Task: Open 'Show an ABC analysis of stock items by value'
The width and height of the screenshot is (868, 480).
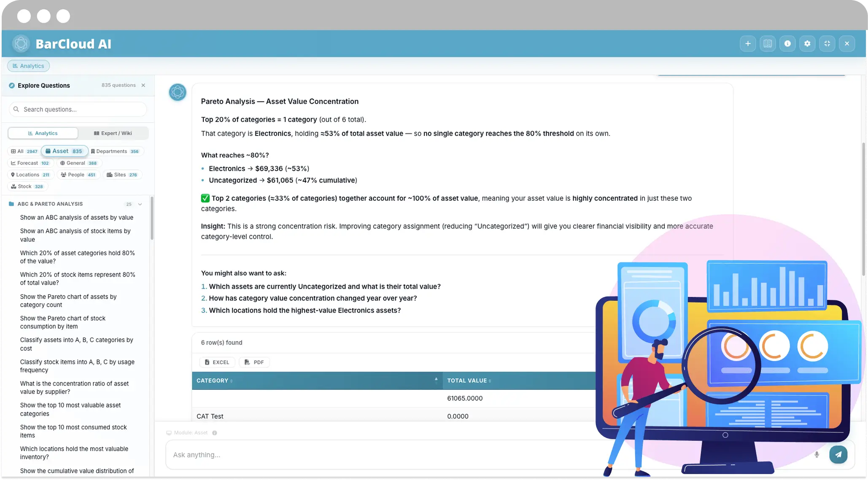Action: tap(75, 235)
